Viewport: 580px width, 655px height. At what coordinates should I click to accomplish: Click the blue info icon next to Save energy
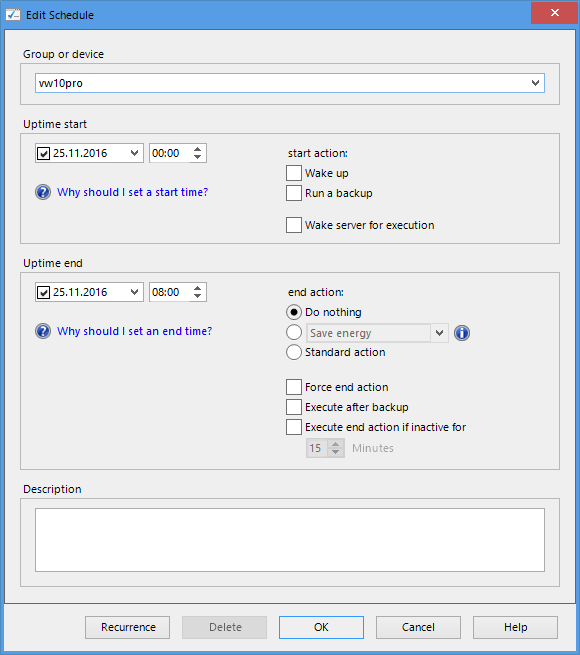click(x=462, y=333)
